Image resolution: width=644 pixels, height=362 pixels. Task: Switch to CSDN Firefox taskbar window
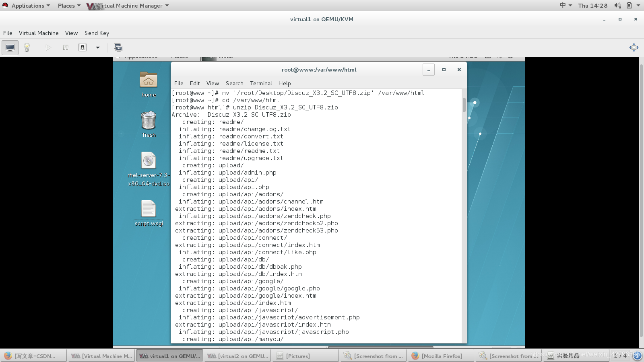(33, 356)
